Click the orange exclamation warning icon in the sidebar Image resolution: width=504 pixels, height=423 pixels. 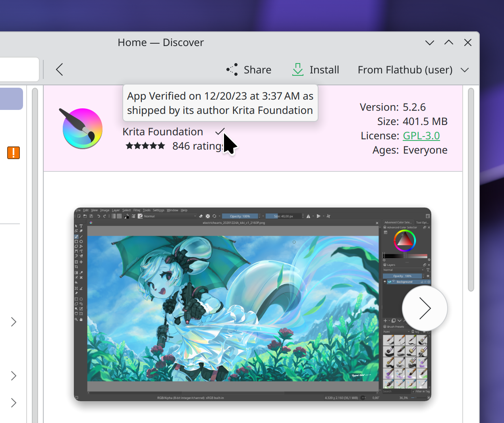14,153
